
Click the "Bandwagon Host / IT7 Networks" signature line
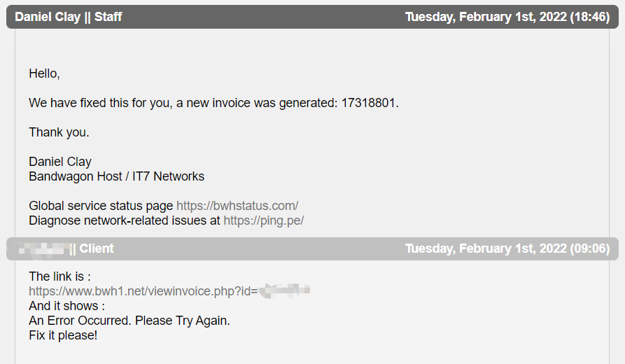(116, 176)
